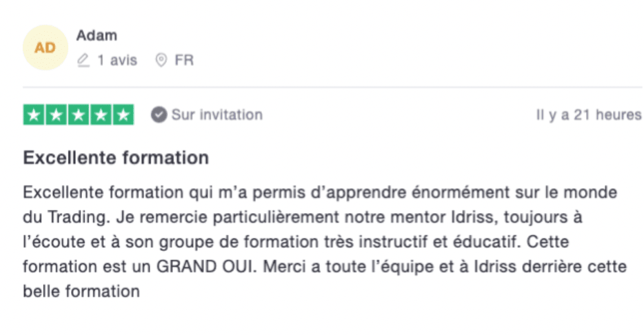Click the pencil review count icon
644x335 pixels.
point(83,61)
